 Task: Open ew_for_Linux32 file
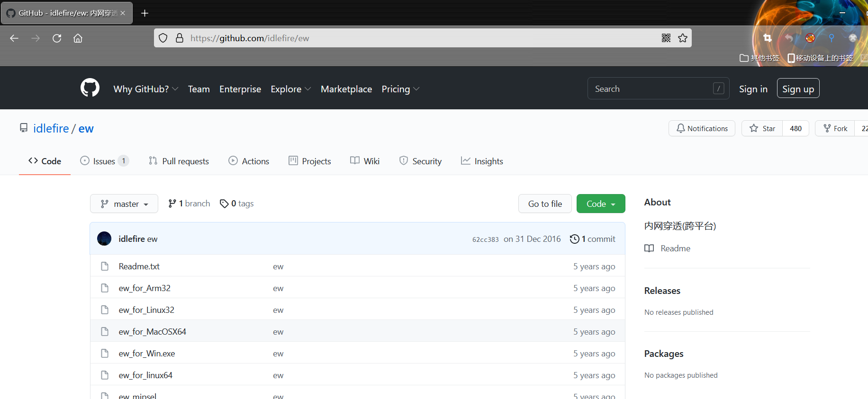[146, 310]
